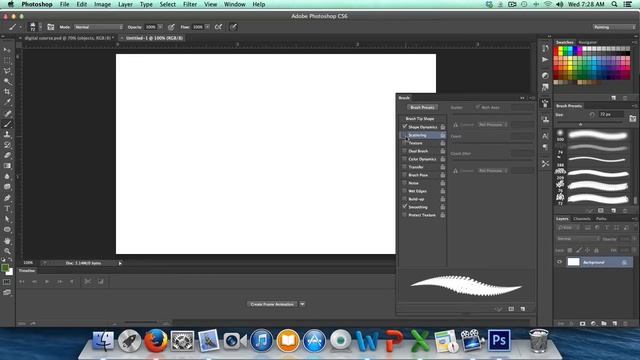Open the layer blend mode dropdown in Layers panel

[x=578, y=238]
